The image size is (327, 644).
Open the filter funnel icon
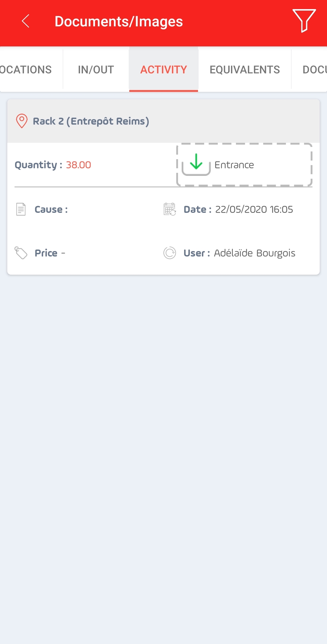304,21
